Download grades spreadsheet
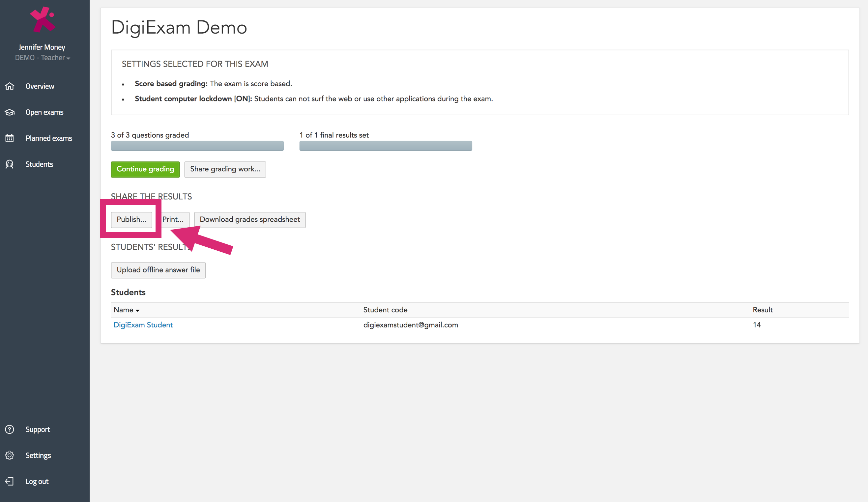The height and width of the screenshot is (502, 868). pyautogui.click(x=250, y=219)
